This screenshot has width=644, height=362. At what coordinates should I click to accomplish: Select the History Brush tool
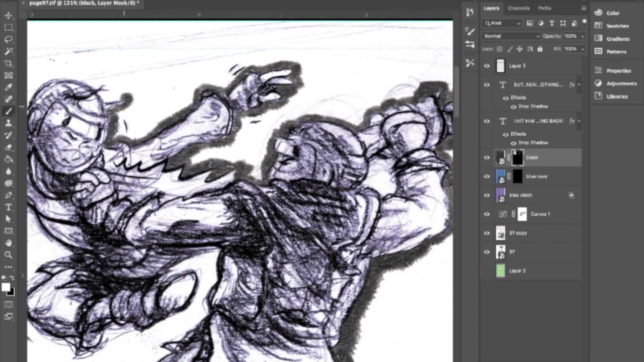(9, 136)
